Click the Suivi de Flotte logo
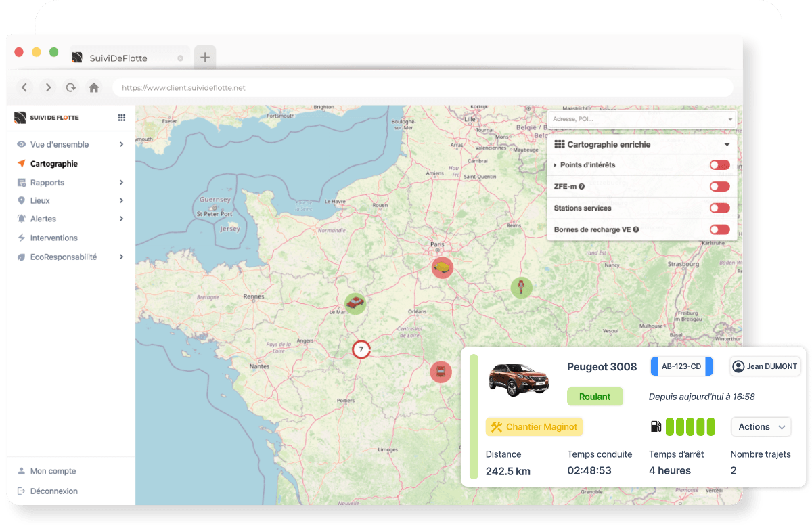This screenshot has height=530, width=812. click(x=47, y=117)
